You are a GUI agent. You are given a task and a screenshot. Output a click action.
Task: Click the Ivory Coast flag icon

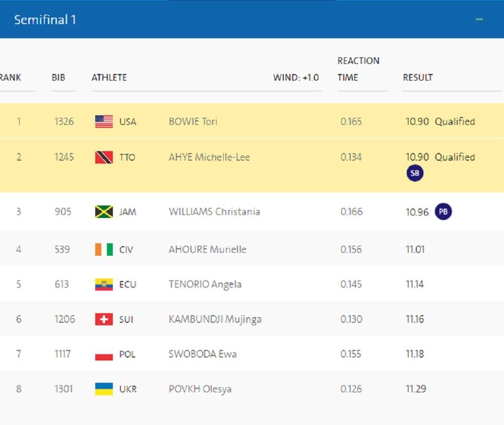104,249
